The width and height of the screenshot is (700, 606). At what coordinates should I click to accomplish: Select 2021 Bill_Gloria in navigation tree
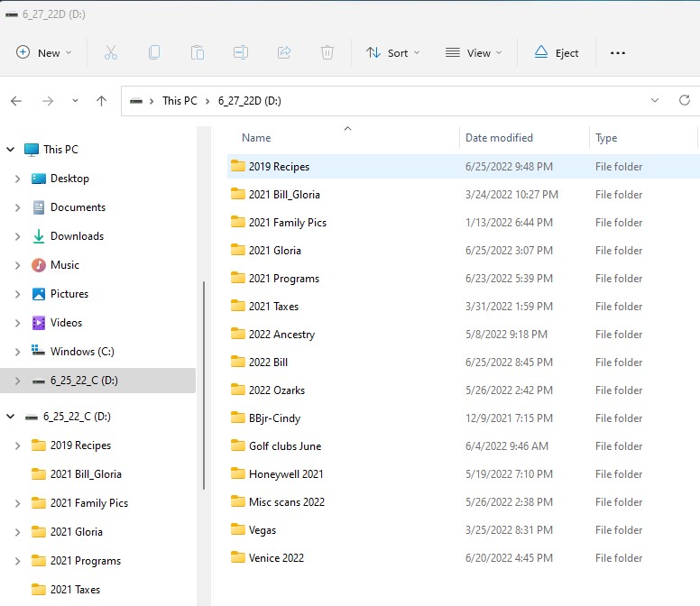86,474
